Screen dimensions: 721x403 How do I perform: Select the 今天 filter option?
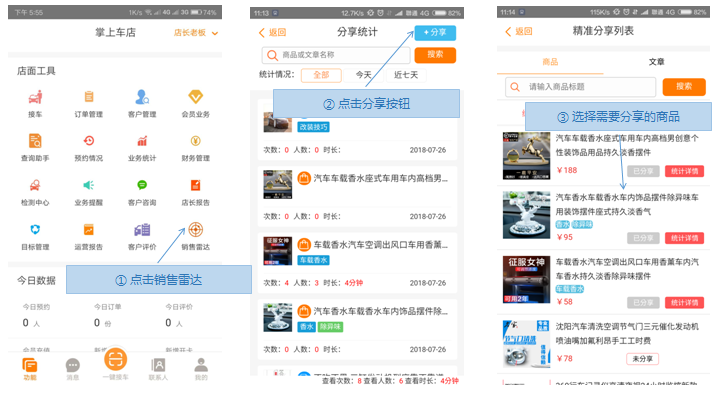click(x=364, y=75)
